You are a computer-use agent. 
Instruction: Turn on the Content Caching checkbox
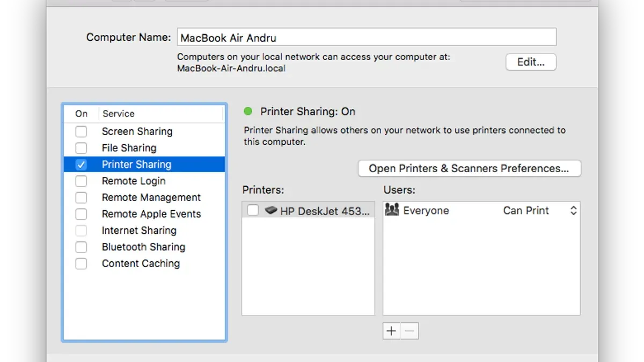point(81,264)
